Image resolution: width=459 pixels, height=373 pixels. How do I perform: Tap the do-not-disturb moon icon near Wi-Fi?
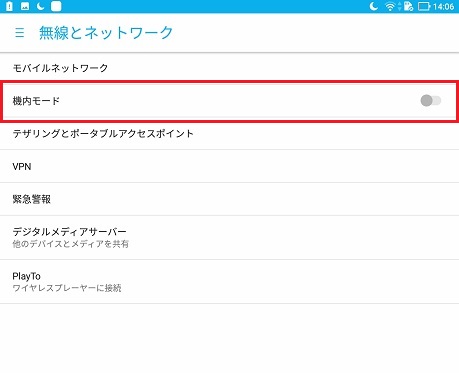click(x=374, y=6)
